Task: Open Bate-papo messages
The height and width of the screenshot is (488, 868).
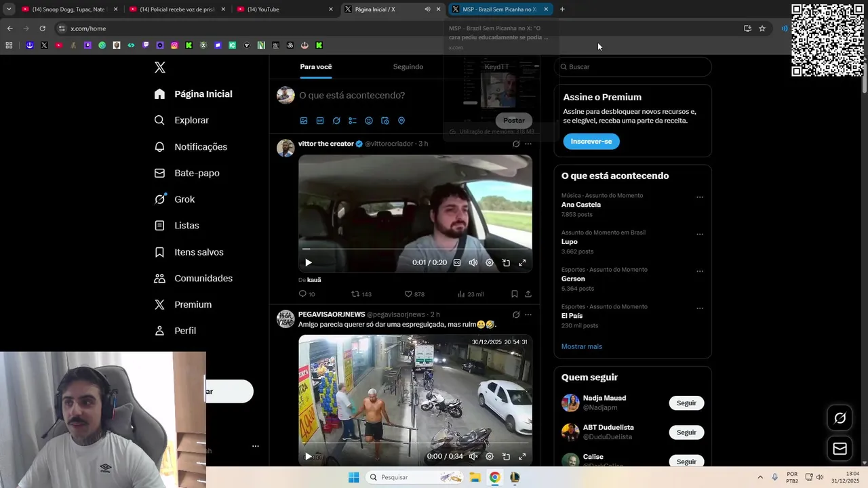Action: click(x=186, y=173)
